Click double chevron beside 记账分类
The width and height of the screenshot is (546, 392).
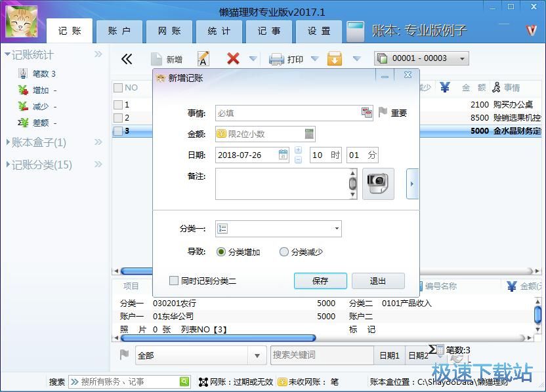[x=98, y=164]
